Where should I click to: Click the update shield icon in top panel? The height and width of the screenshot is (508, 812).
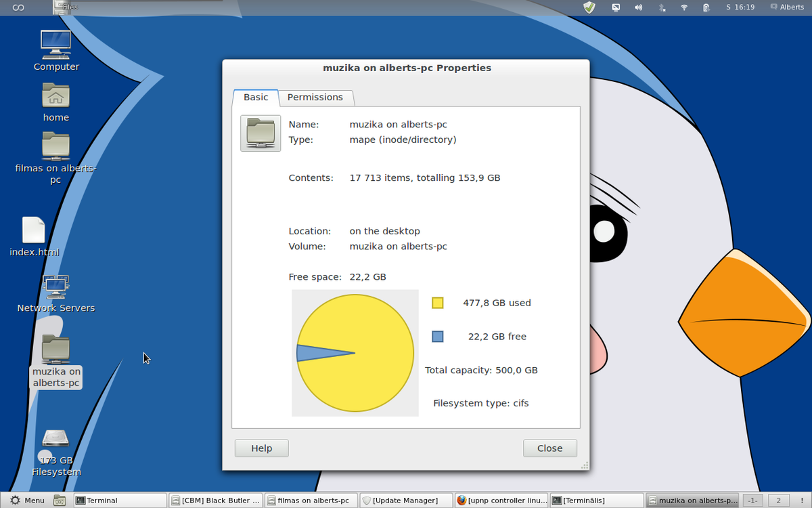click(x=589, y=7)
